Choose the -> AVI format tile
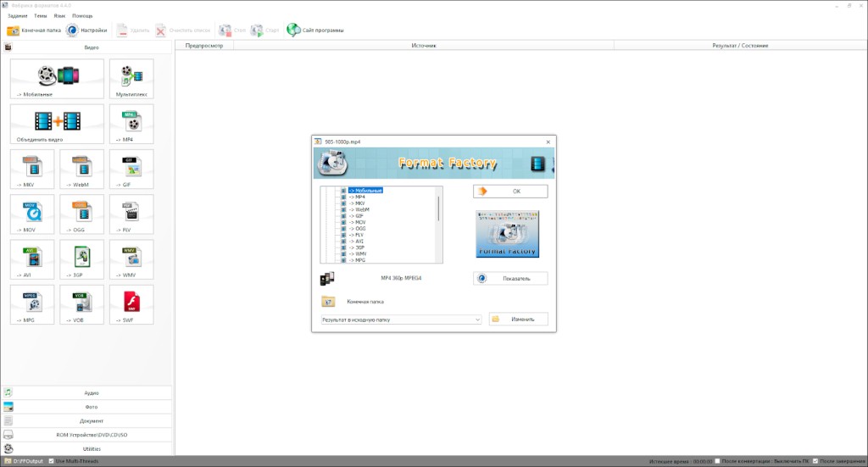 [32, 259]
